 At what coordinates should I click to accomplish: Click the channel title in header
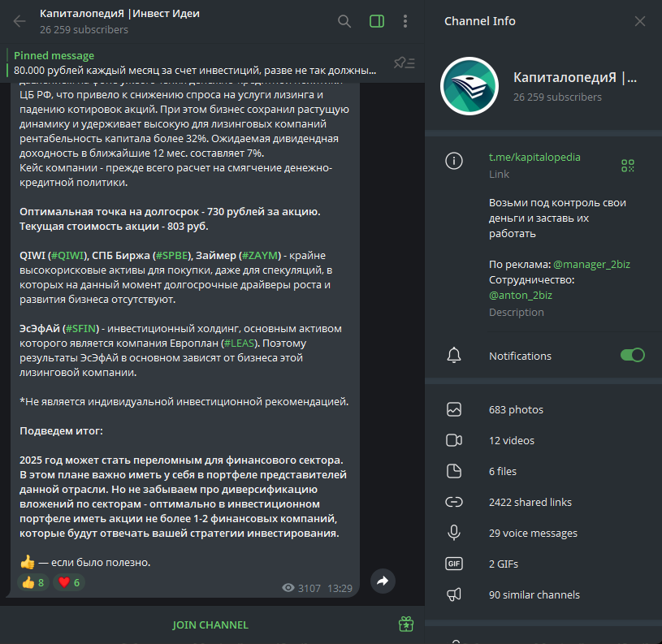coord(119,14)
